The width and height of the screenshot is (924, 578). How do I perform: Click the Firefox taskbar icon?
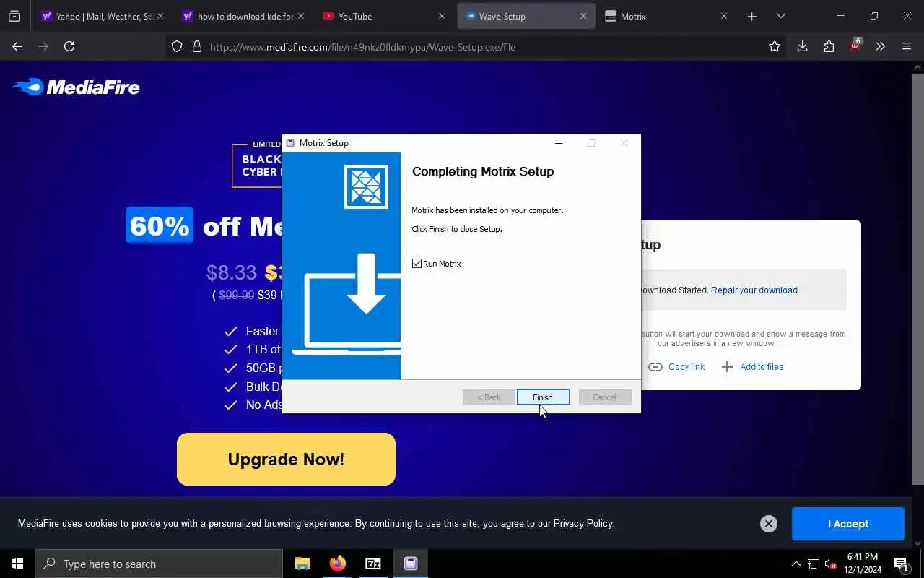click(x=338, y=564)
